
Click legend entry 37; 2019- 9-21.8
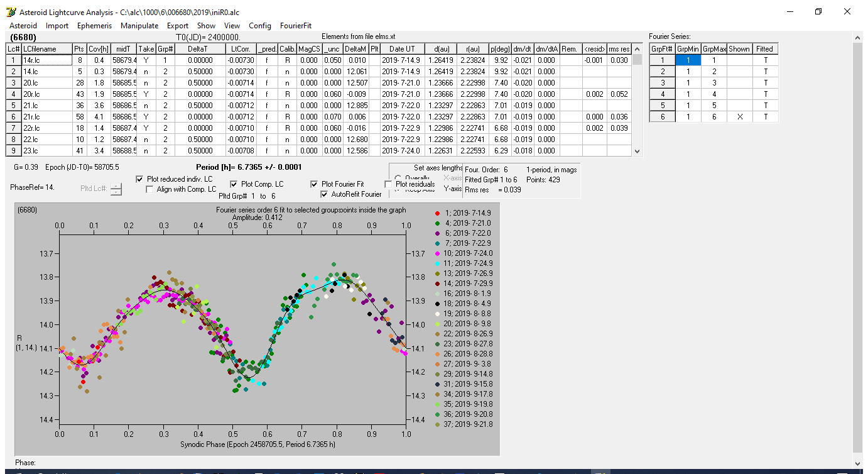pos(464,424)
